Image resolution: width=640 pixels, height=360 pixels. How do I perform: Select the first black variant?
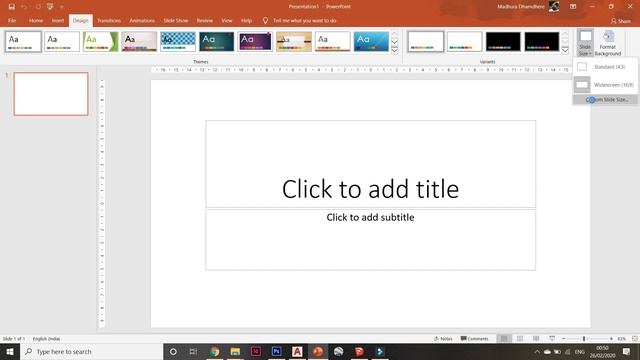[x=503, y=42]
